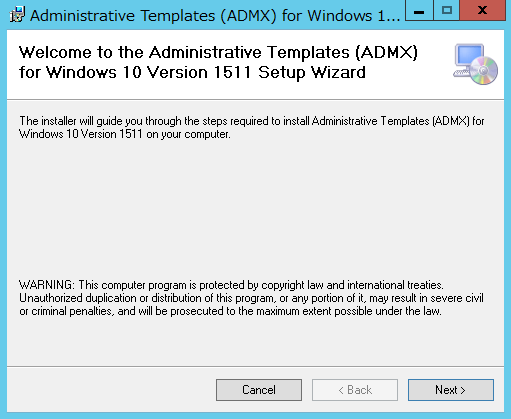Click the installer description paragraph

pos(252,127)
